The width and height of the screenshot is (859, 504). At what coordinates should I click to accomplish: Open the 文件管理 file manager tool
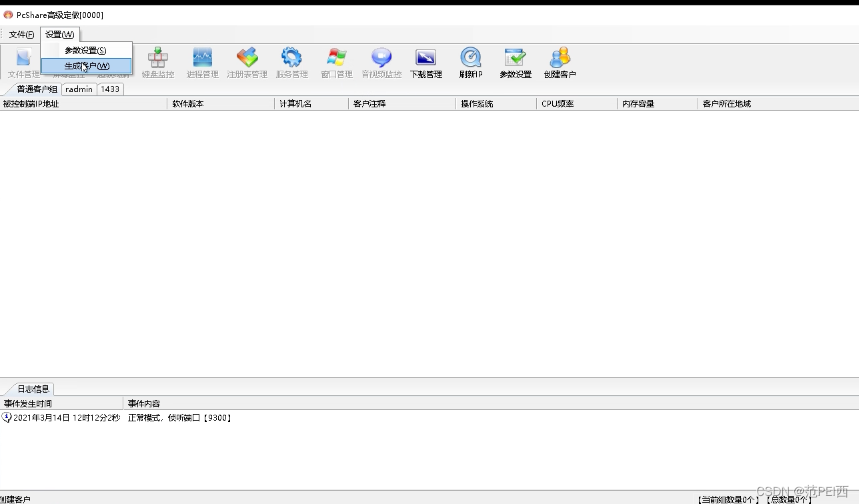coord(23,63)
